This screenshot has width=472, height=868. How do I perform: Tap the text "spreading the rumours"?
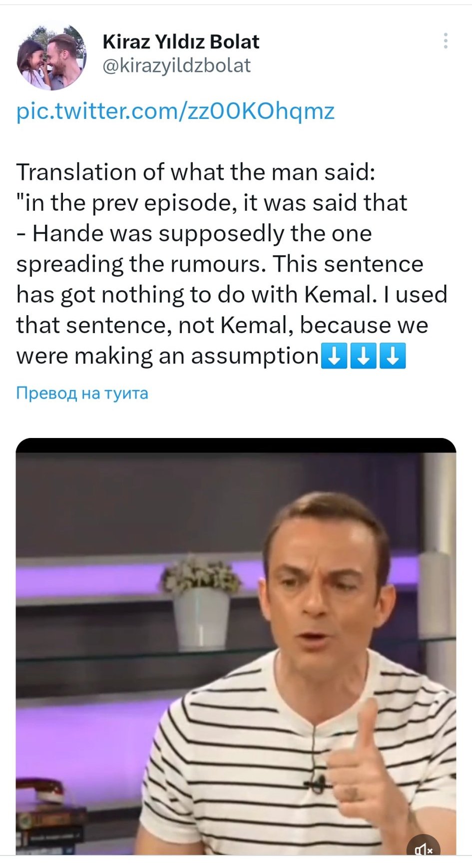click(x=141, y=264)
